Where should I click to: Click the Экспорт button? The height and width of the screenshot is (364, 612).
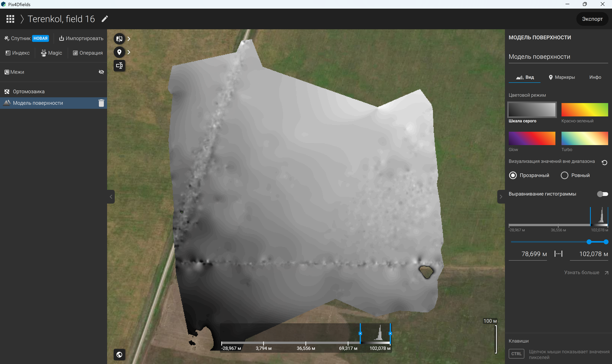point(592,19)
